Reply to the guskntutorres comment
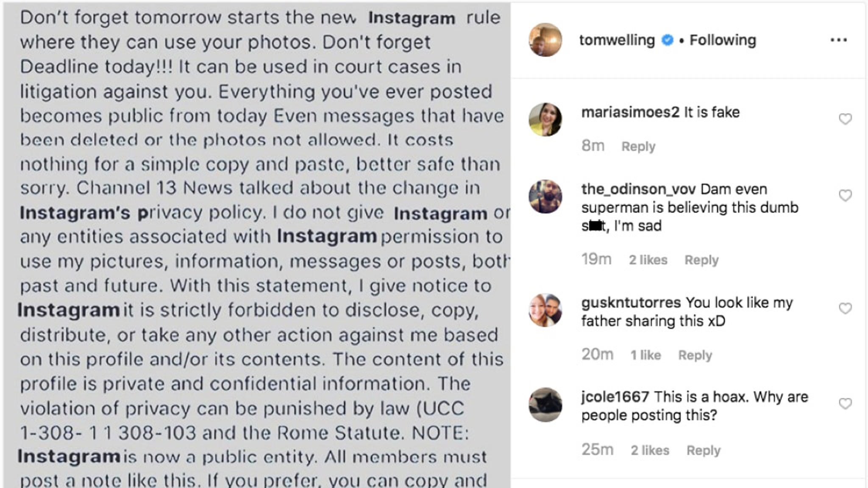The width and height of the screenshot is (868, 488). [695, 355]
